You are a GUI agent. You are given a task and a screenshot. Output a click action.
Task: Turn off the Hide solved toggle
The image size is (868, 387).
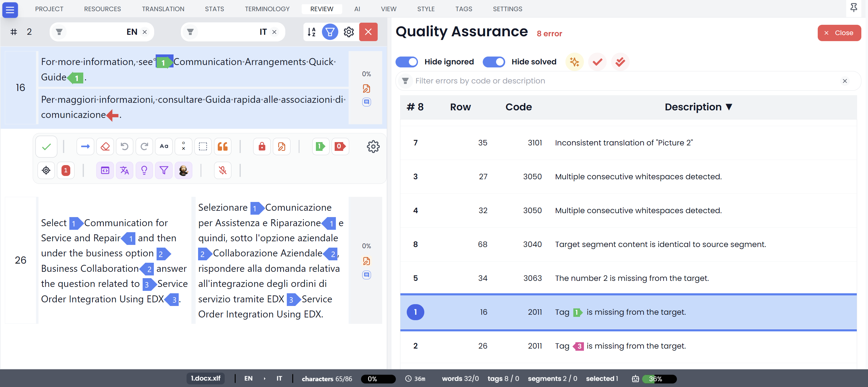coord(494,62)
